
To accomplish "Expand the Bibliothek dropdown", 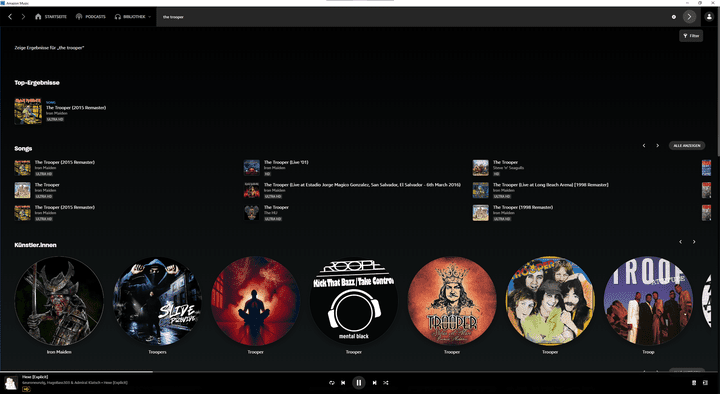I will [133, 17].
